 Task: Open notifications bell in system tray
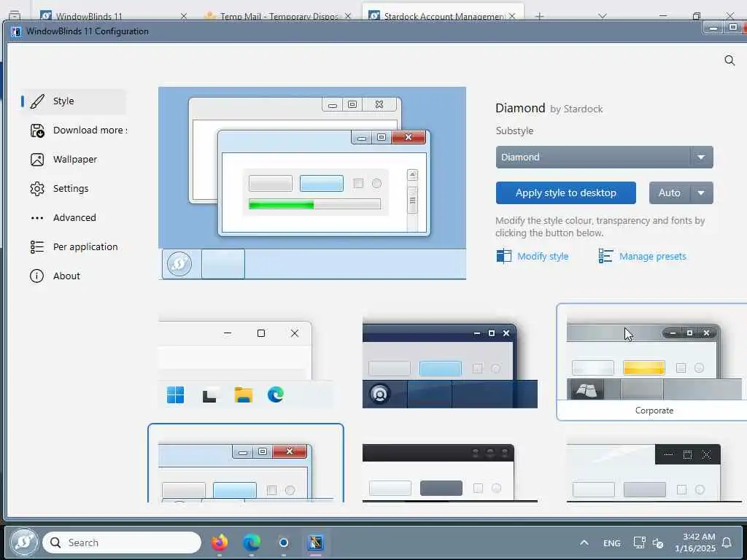727,542
